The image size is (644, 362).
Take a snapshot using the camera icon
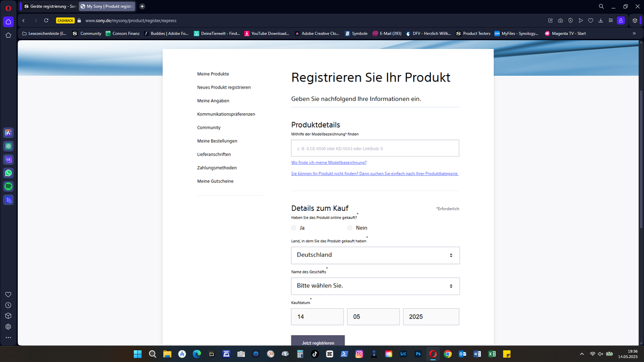click(560, 20)
